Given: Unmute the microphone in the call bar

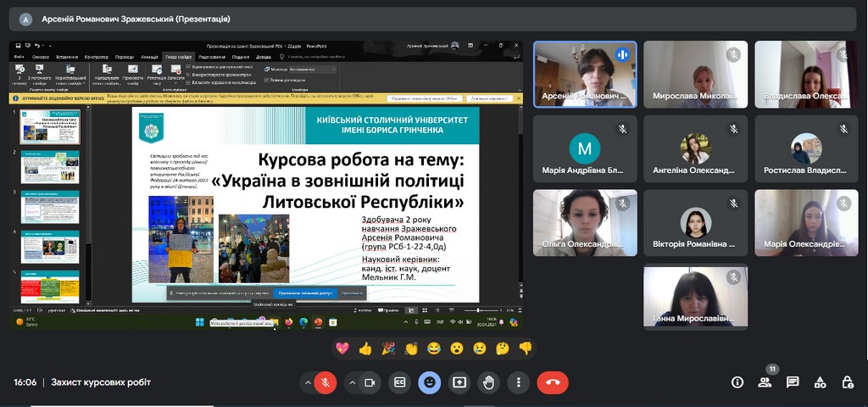Looking at the screenshot, I should pyautogui.click(x=325, y=382).
